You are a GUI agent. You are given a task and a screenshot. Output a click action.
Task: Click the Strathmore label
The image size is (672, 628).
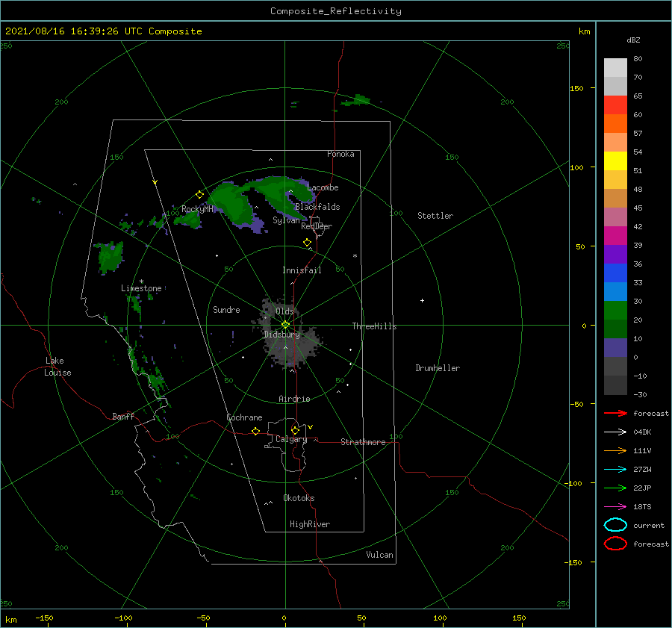pos(363,442)
